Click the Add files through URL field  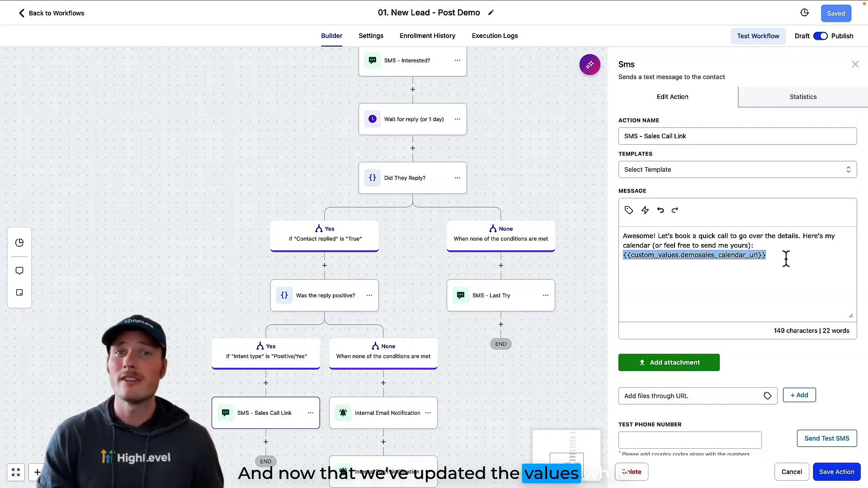[698, 396]
